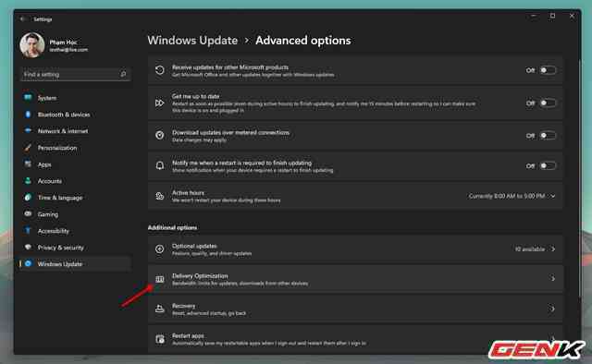Viewport: 592px width, 364px height.
Task: Select the System icon in sidebar
Action: tap(28, 98)
